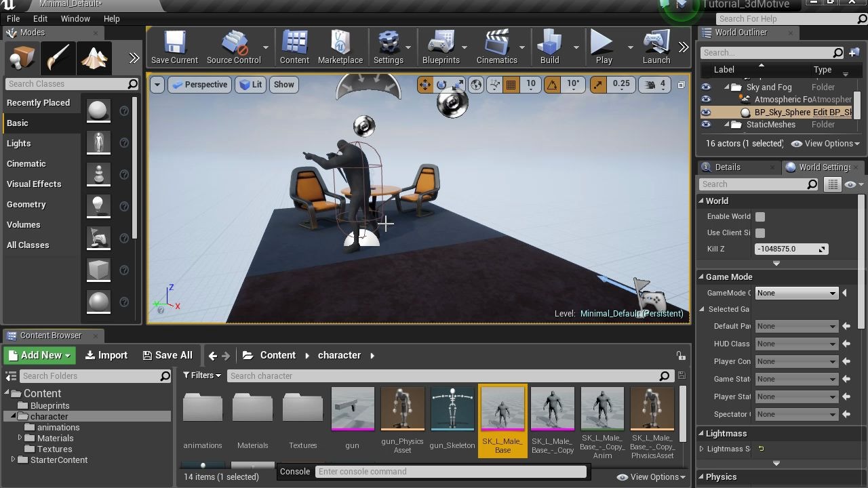Collapse the World section in World Settings
This screenshot has width=868, height=488.
701,201
